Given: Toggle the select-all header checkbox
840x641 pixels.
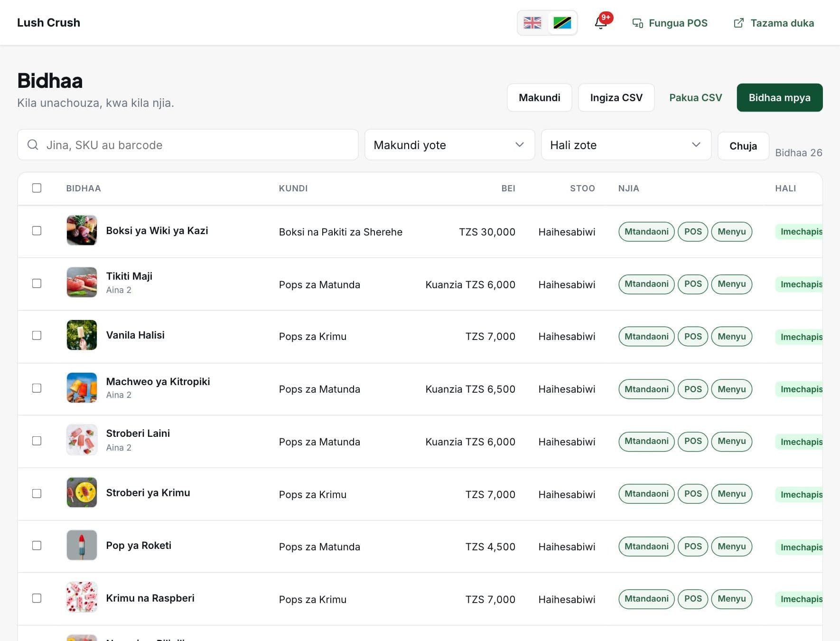Looking at the screenshot, I should tap(37, 188).
